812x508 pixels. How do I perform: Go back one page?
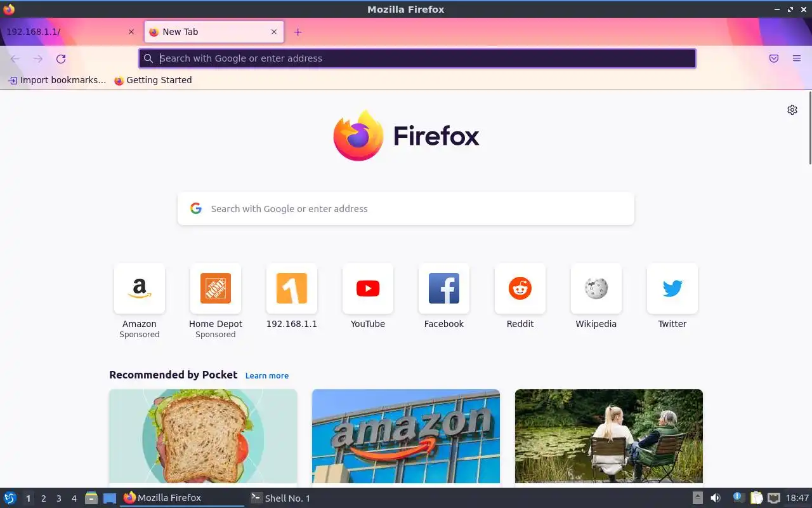15,58
